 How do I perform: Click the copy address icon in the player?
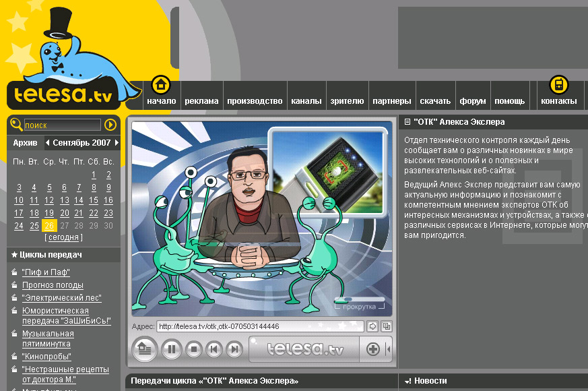point(386,326)
